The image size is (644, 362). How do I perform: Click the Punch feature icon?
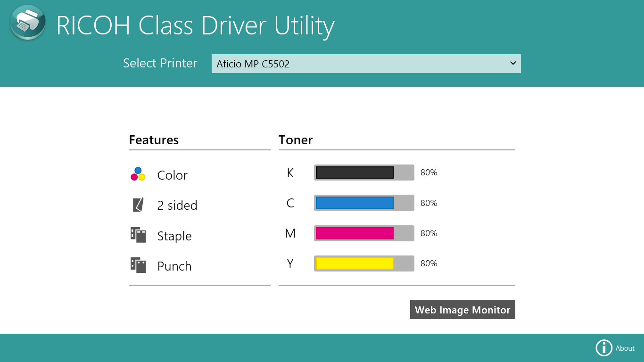(x=138, y=265)
